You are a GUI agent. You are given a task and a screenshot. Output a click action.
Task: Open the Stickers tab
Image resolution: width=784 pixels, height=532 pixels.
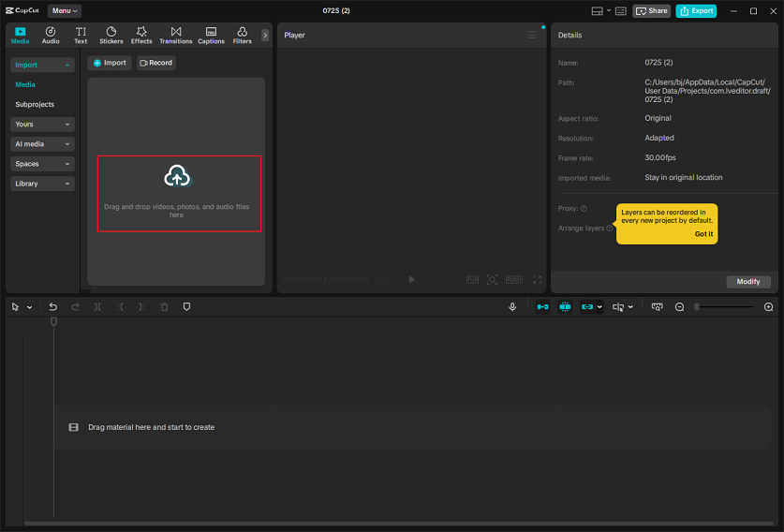pos(111,36)
